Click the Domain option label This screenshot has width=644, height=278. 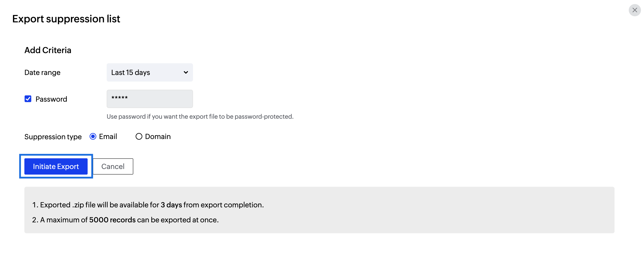(x=158, y=136)
